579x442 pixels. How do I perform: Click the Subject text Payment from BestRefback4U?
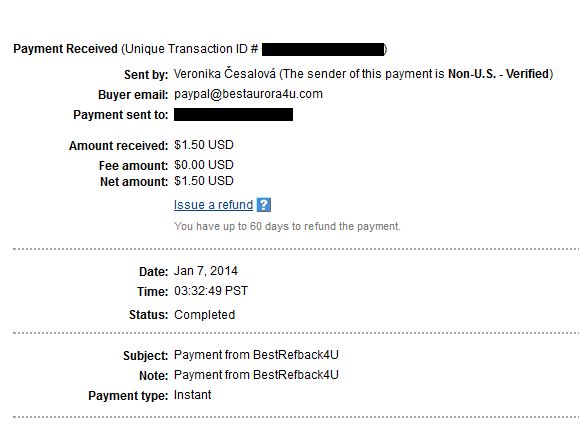[256, 355]
